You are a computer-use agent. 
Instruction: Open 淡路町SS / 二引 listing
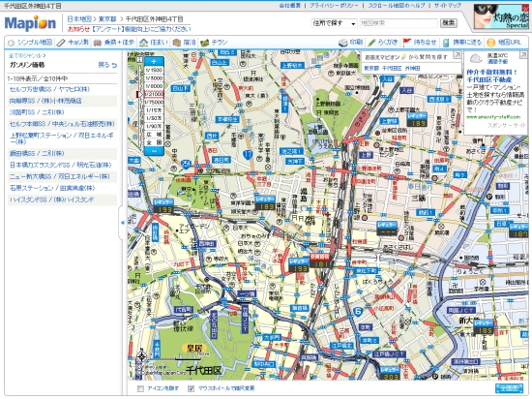[x=37, y=112]
